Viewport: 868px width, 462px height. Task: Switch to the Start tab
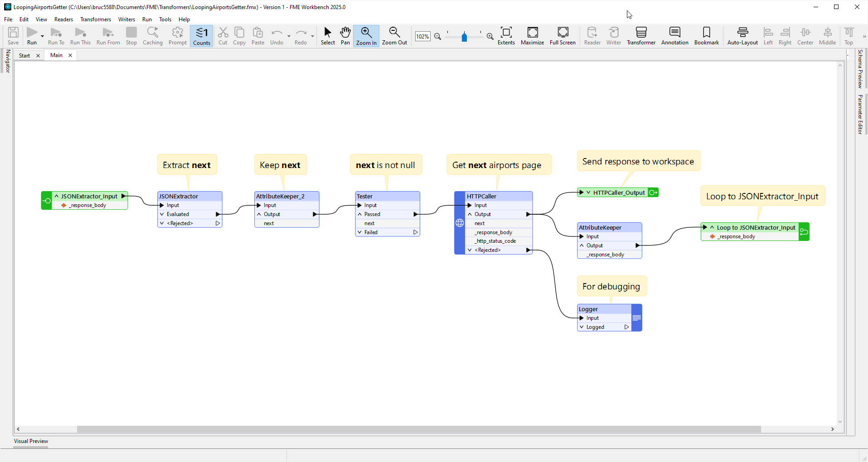click(x=24, y=55)
